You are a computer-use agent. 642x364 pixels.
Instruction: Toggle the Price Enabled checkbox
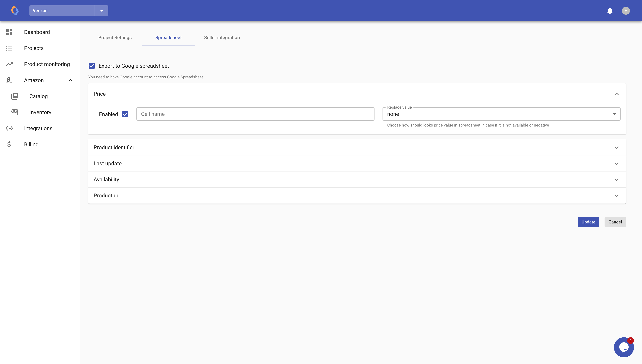coord(125,114)
